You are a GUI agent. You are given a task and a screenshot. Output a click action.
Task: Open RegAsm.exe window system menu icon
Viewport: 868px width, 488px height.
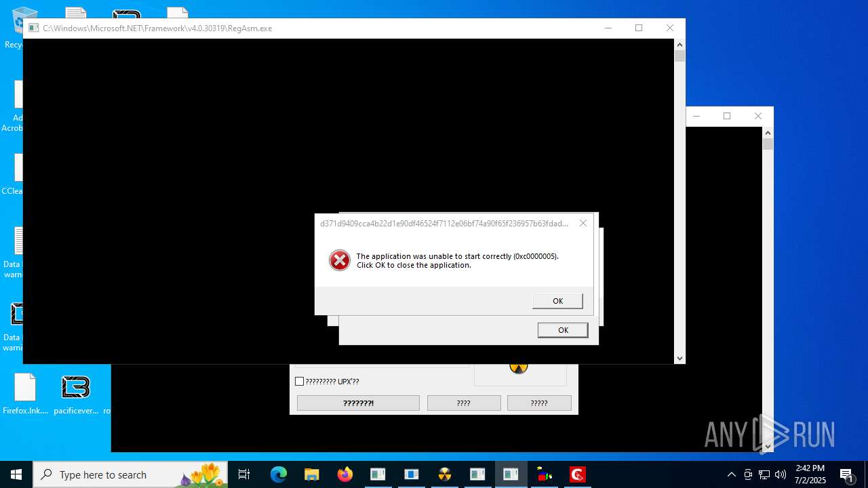(x=34, y=28)
